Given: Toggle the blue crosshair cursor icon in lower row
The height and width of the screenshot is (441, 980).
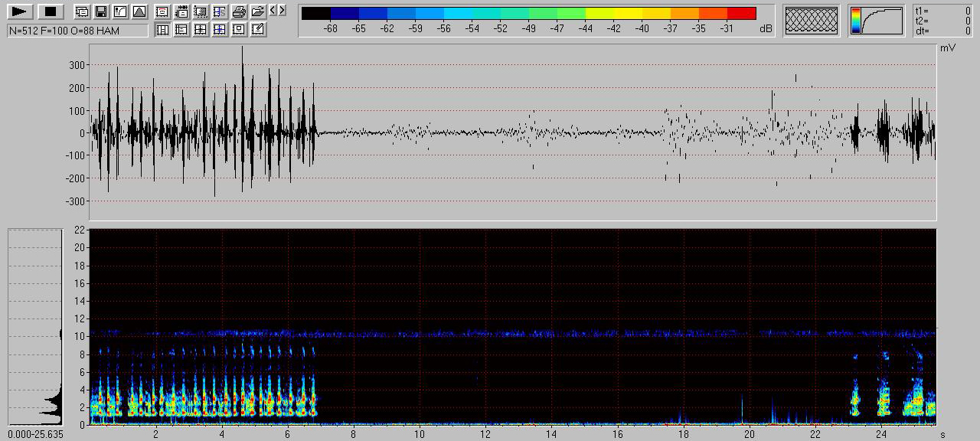Looking at the screenshot, I should (x=220, y=30).
